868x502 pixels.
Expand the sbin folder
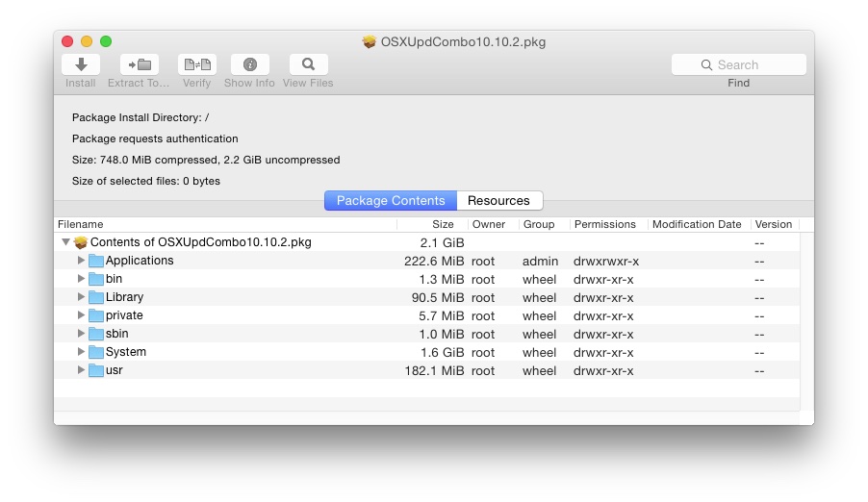pyautogui.click(x=81, y=333)
